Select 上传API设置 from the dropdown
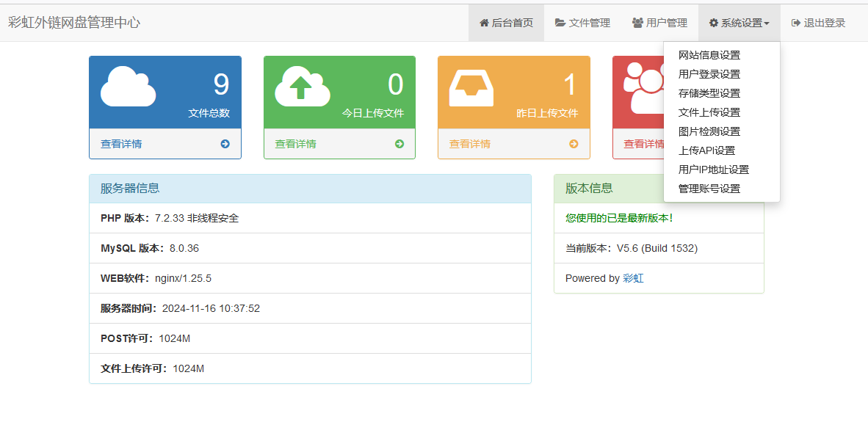 (x=721, y=150)
